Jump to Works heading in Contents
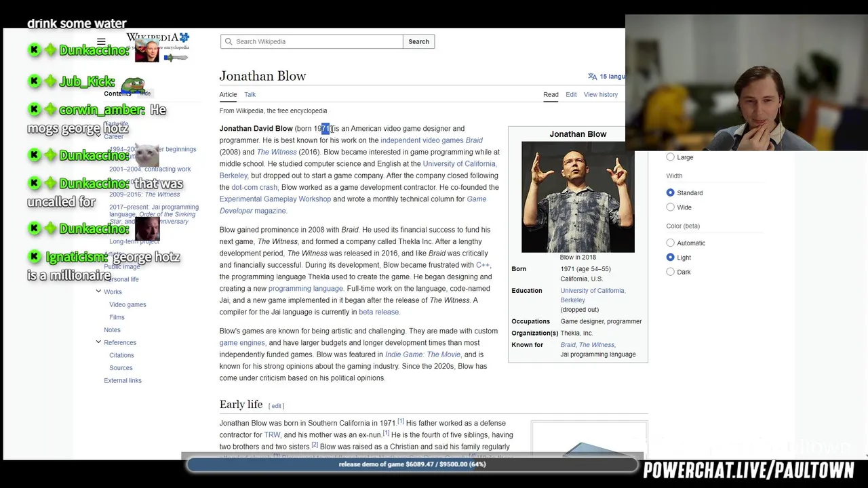Screen dimensions: 868x488 [x=113, y=292]
